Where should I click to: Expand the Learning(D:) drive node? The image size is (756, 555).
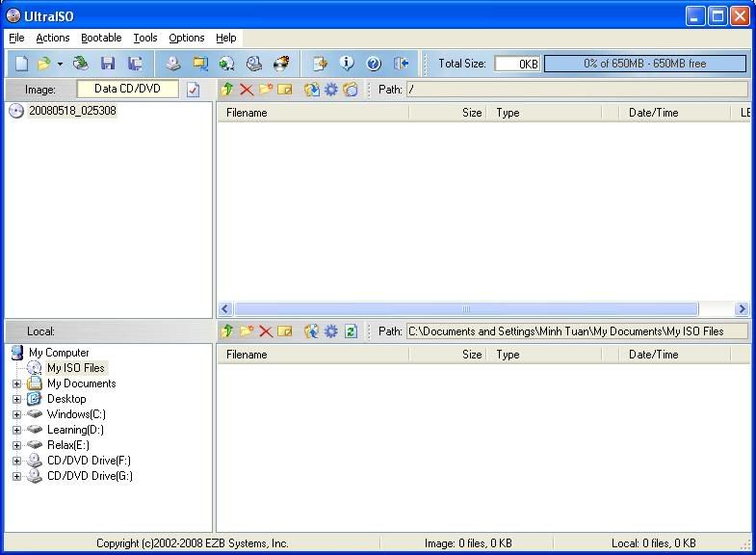(17, 430)
